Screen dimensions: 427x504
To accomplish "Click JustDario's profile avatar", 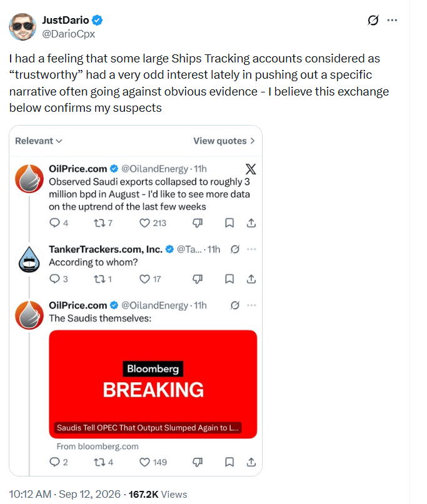I will point(23,27).
